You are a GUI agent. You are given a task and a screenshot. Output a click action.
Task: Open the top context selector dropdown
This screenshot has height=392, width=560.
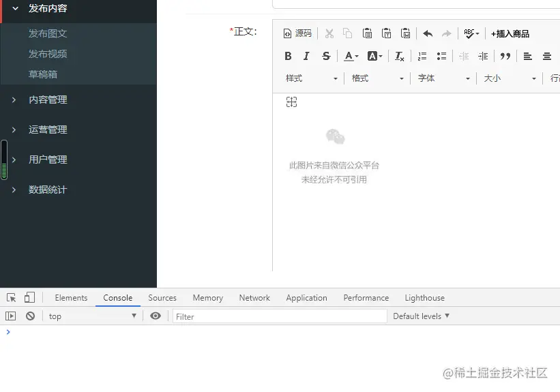pyautogui.click(x=92, y=316)
